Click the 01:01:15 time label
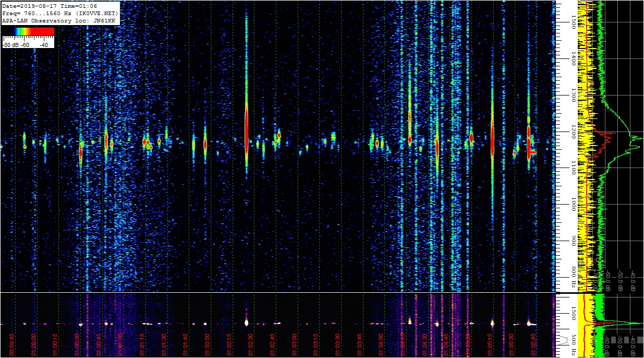 tap(142, 345)
